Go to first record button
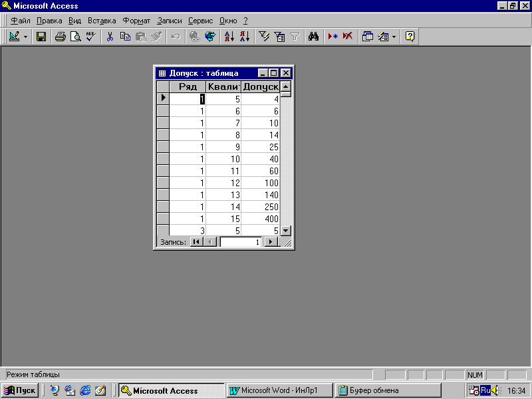Viewport: 532px width, 399px height. coord(196,242)
